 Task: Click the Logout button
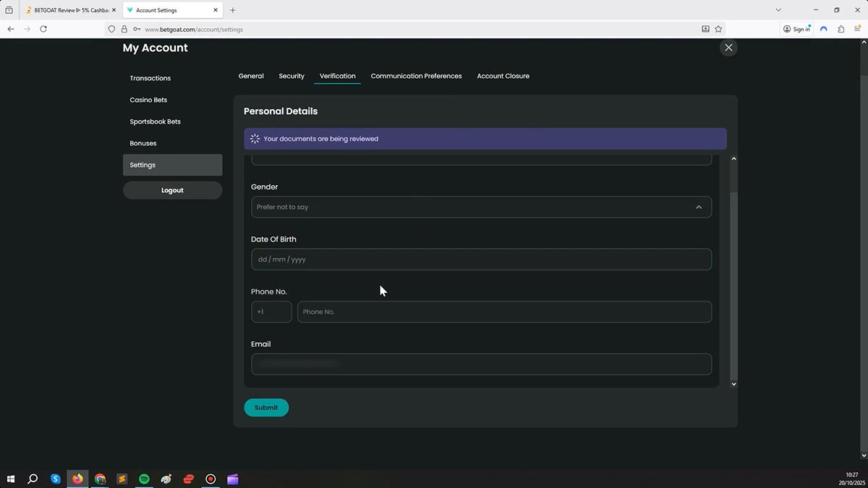[172, 190]
